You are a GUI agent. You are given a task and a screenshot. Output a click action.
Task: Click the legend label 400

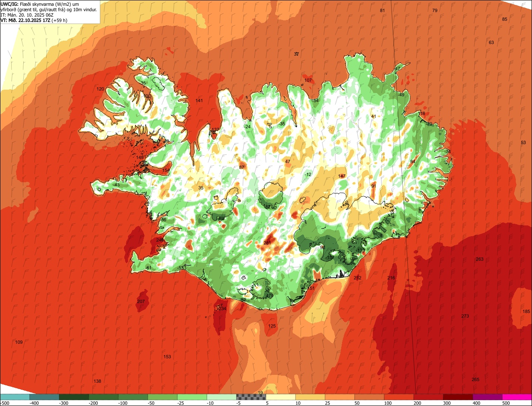coord(476,403)
